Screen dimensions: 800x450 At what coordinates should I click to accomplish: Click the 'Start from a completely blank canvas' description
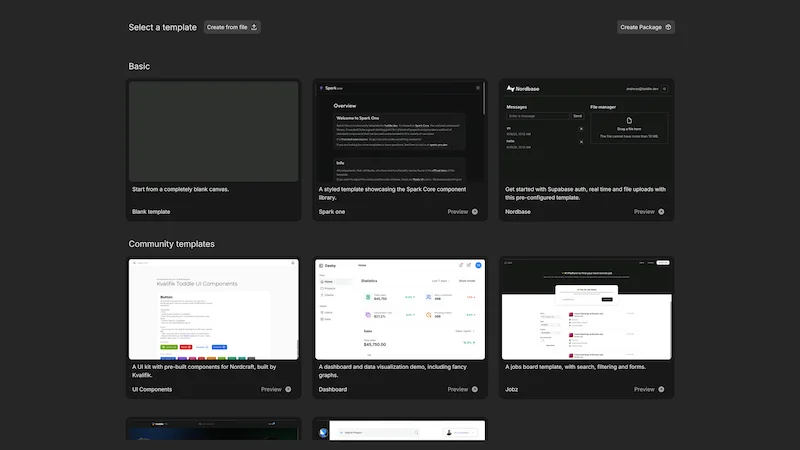pyautogui.click(x=181, y=189)
